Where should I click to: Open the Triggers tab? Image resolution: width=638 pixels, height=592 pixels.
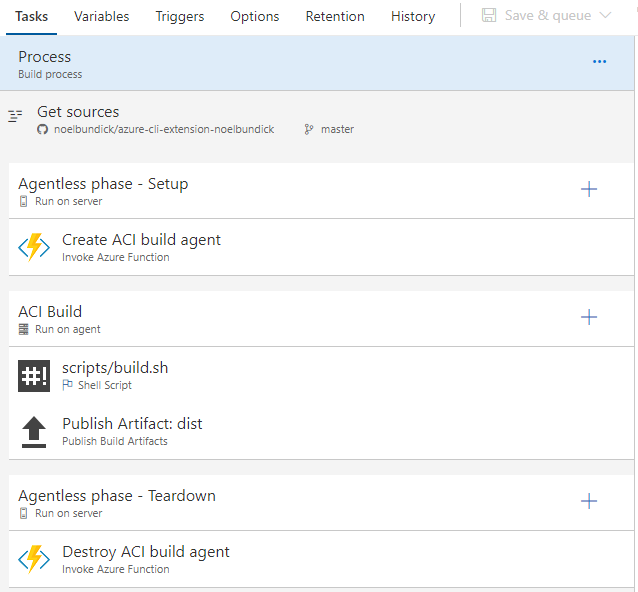pyautogui.click(x=179, y=16)
